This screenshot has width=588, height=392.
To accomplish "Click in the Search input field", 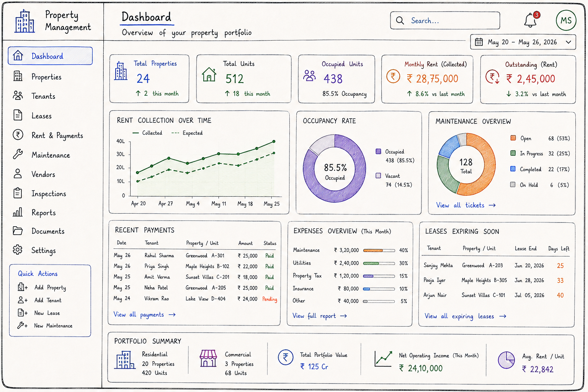I will pyautogui.click(x=445, y=20).
